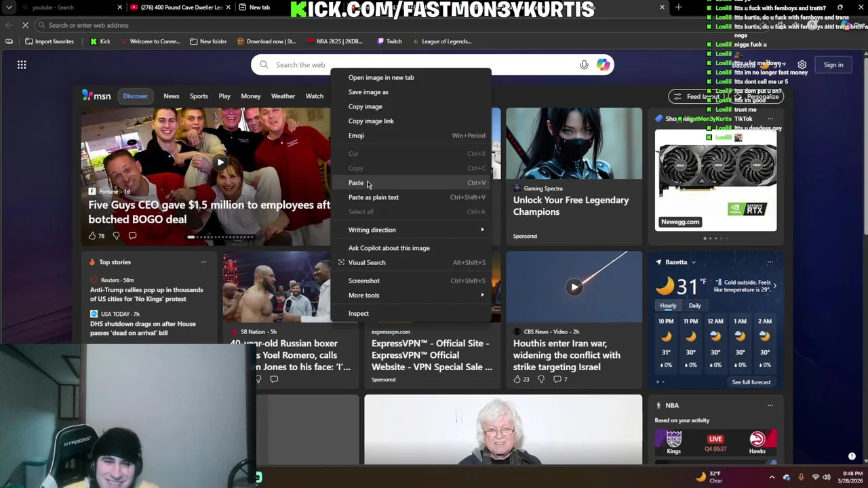Click the taskbar Wi-Fi icon

816,477
